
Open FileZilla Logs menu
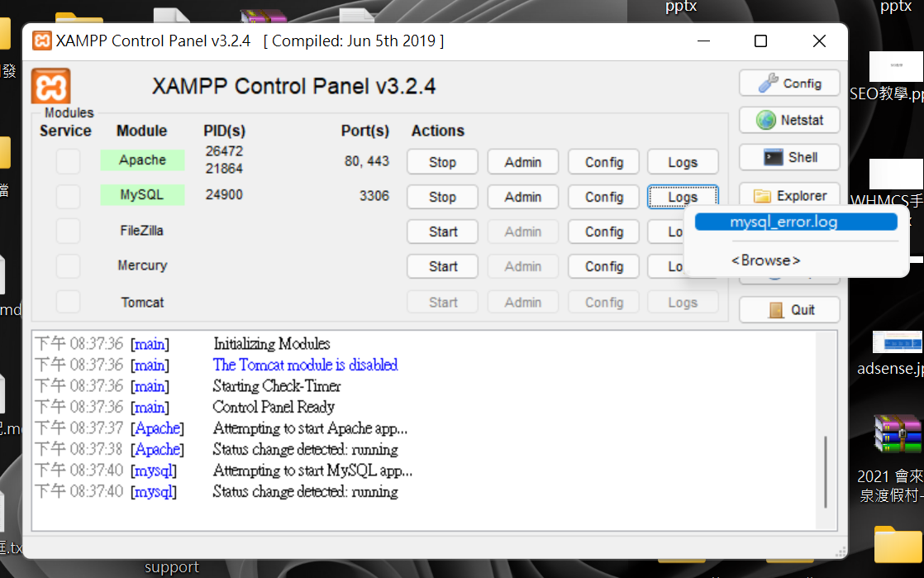tap(667, 232)
